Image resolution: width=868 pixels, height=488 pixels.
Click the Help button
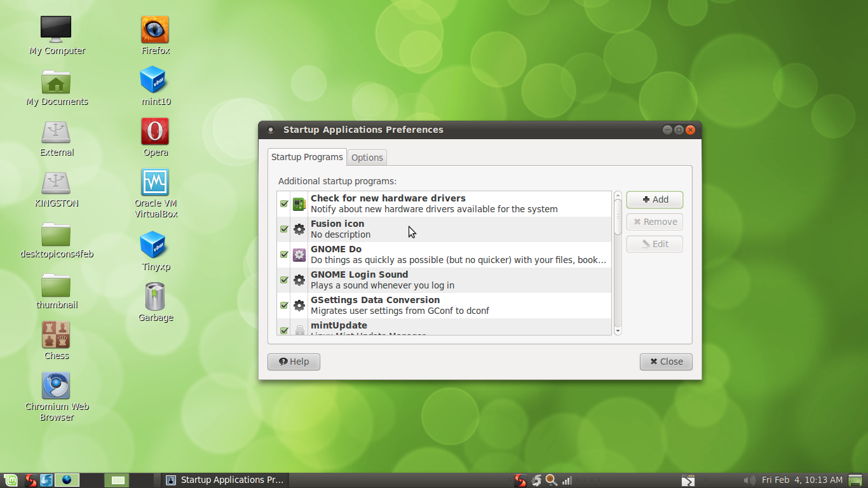[293, 362]
